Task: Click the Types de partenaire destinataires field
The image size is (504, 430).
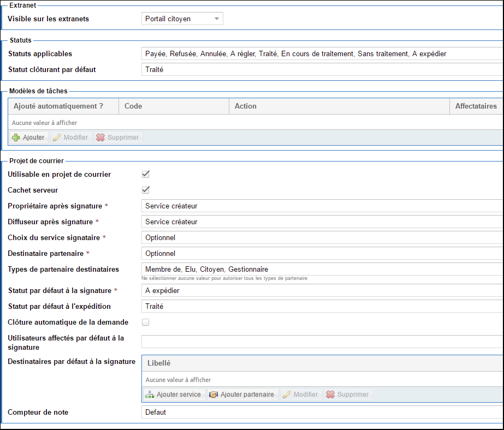Action: (x=322, y=270)
